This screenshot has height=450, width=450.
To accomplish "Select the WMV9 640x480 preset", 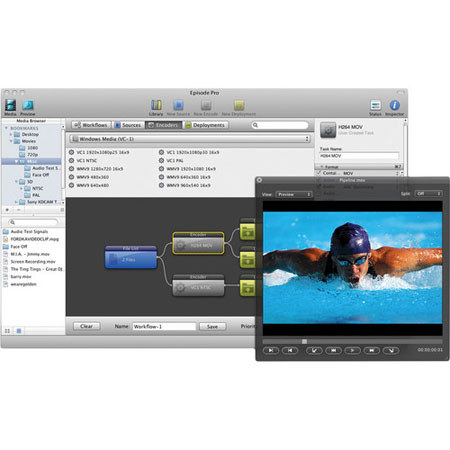I will coord(89,185).
